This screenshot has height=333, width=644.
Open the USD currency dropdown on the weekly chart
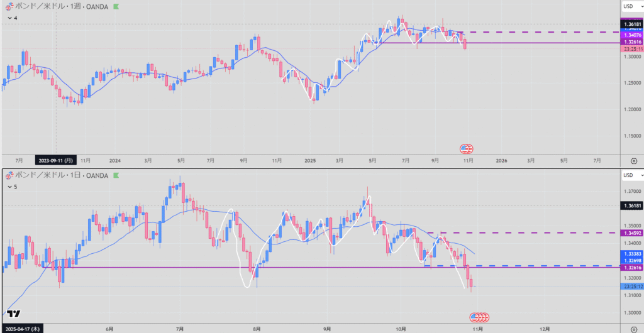(631, 7)
